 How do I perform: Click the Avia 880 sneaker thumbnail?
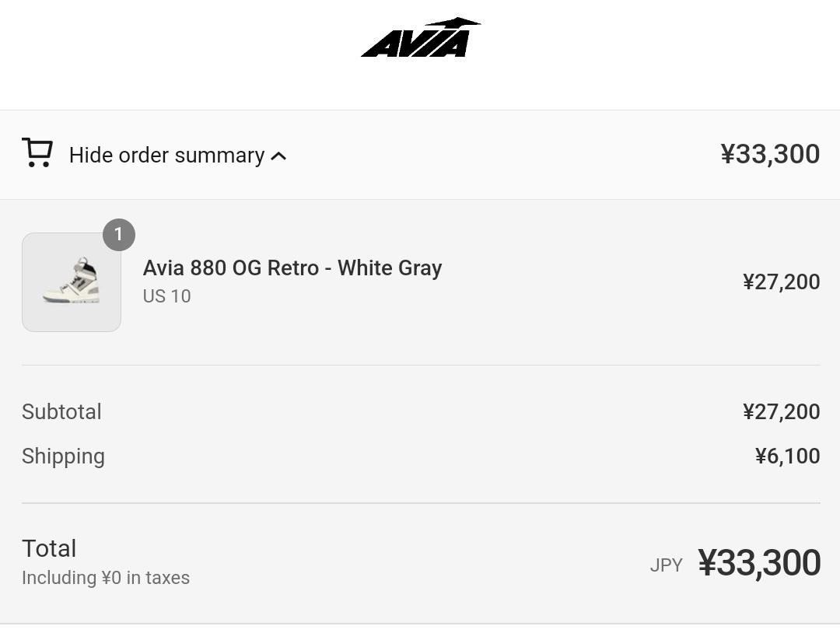tap(72, 282)
